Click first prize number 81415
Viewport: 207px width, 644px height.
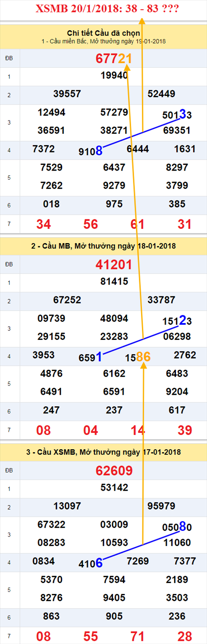click(x=114, y=282)
